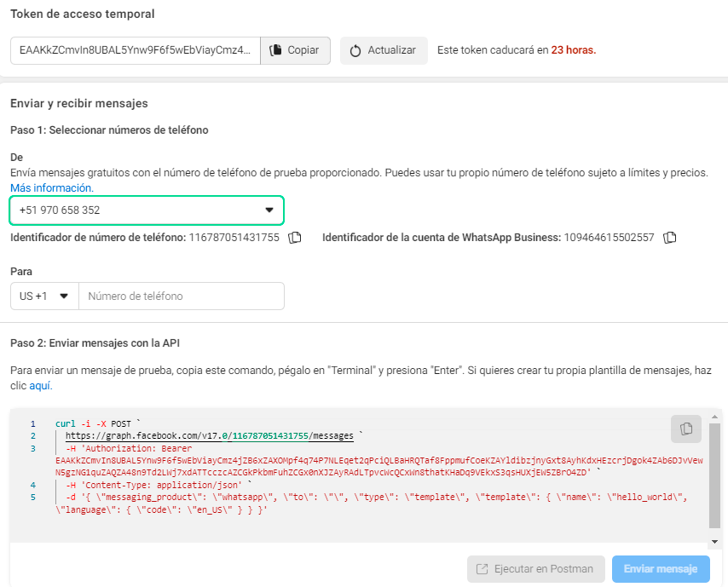Expand the sender phone number dropdown

(146, 210)
